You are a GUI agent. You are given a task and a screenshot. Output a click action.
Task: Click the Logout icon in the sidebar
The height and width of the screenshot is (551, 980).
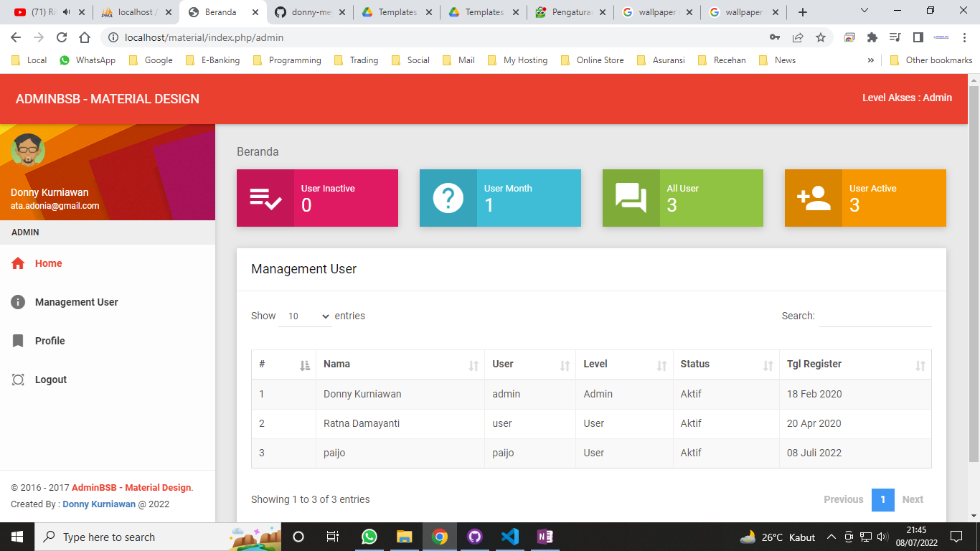pos(18,380)
